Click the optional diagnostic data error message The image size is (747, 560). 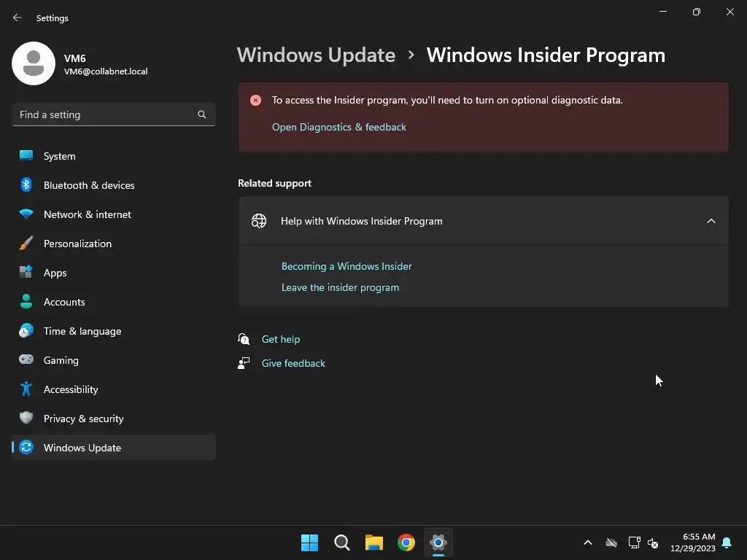(x=447, y=101)
